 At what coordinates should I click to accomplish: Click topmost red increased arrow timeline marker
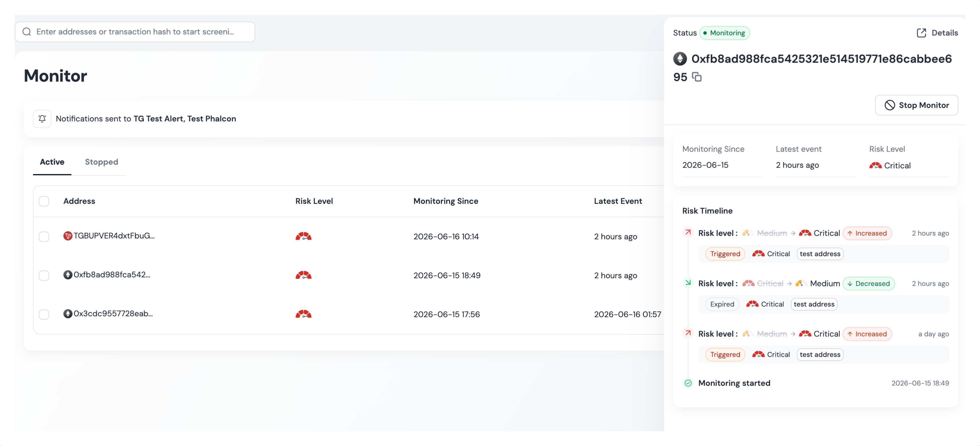[x=688, y=232]
